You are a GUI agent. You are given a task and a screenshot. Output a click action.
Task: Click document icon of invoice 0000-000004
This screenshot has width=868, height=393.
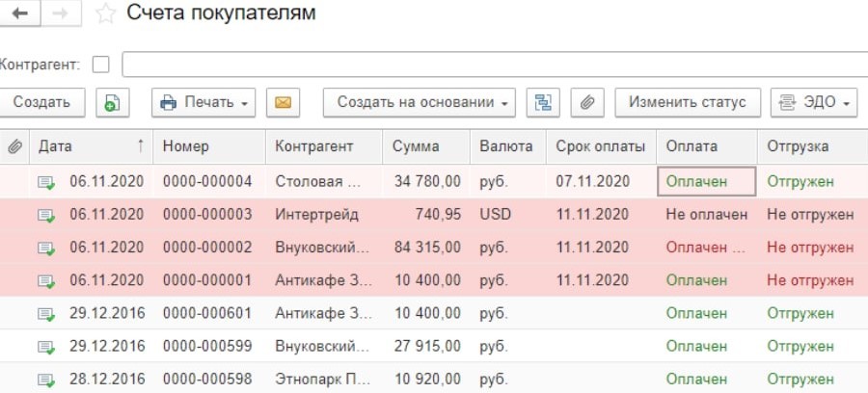point(46,181)
